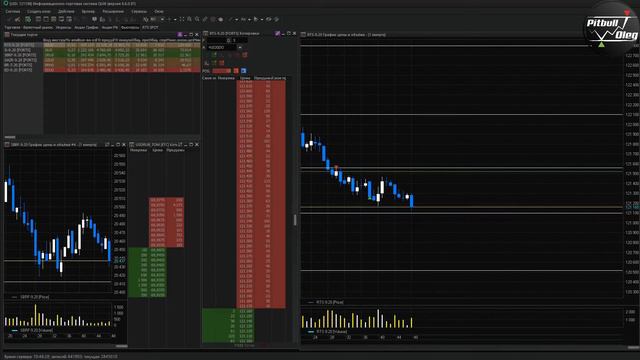Open the Расширения menu
This screenshot has height=360, width=640.
pyautogui.click(x=113, y=11)
